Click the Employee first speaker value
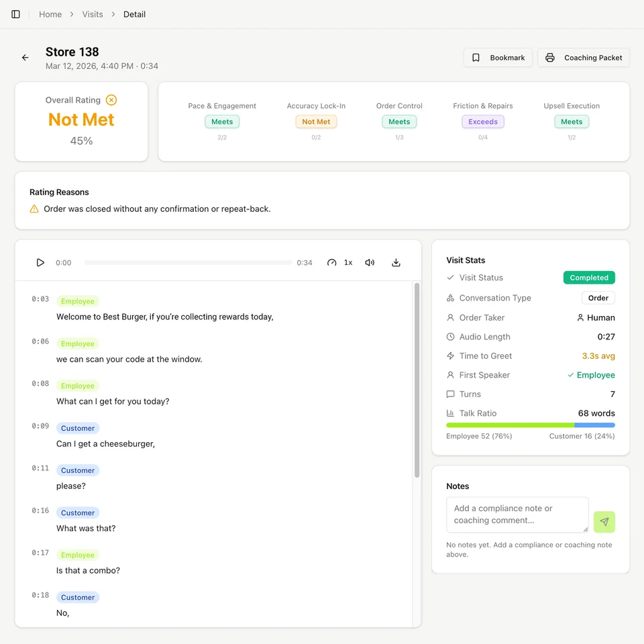 tap(592, 375)
